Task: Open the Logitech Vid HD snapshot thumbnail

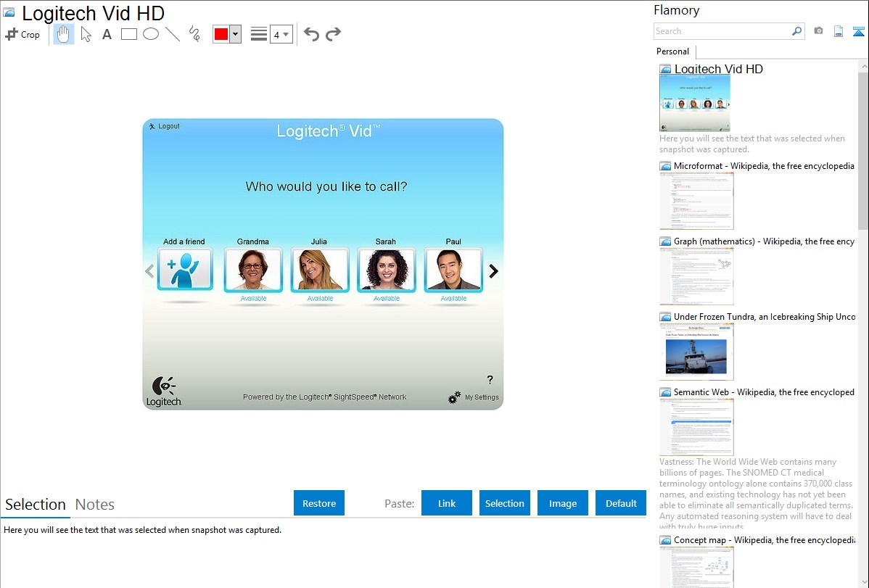Action: [694, 103]
